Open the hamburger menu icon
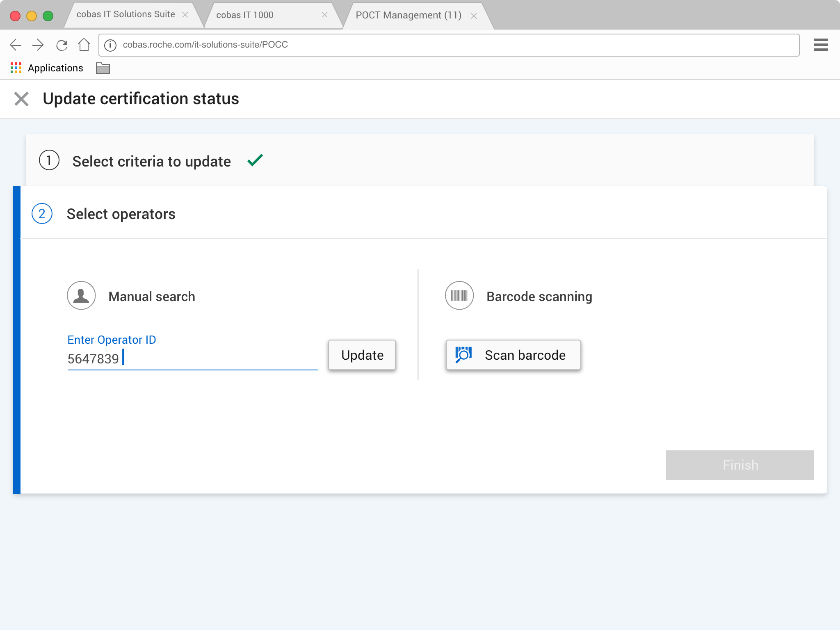840x630 pixels. [x=820, y=45]
